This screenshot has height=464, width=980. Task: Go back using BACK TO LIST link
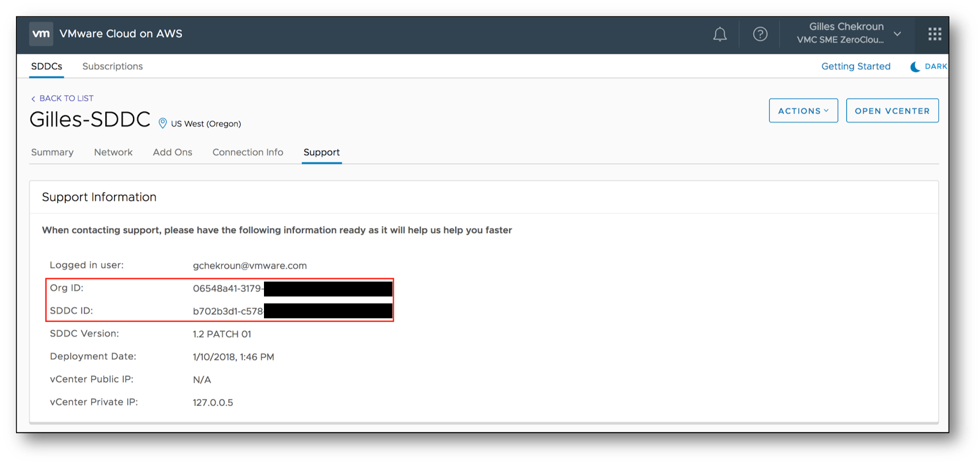click(x=62, y=98)
